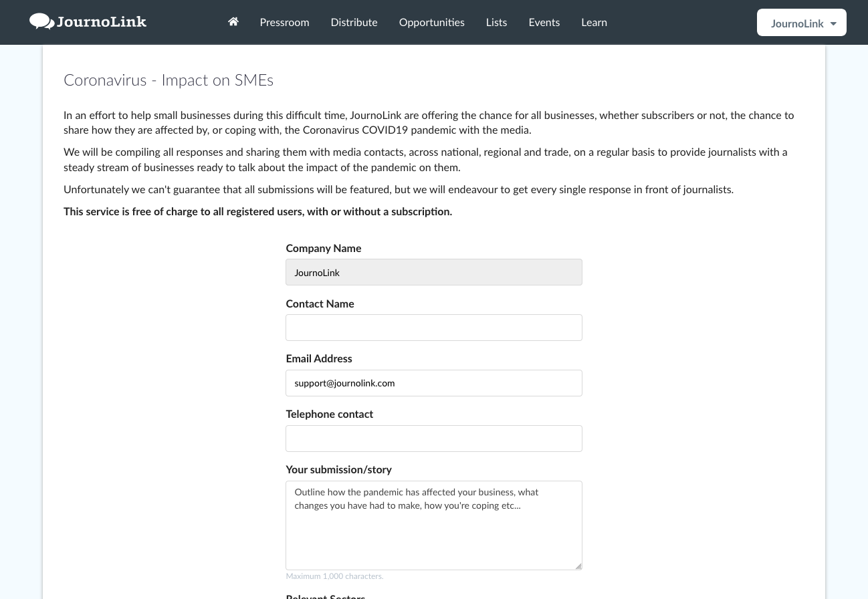Screen dimensions: 868x599
Task: Click the 'Coronavirus - Impact on SMEs' heading
Action: (169, 80)
